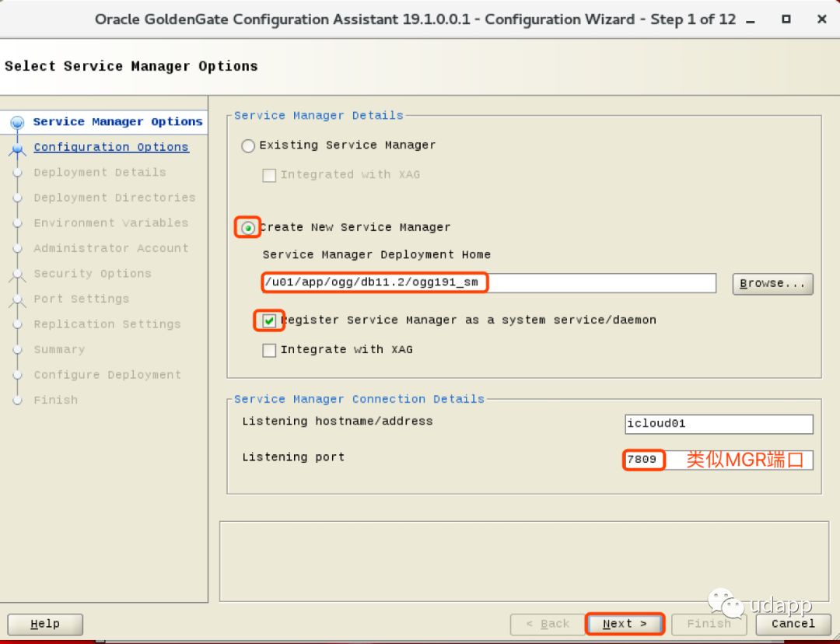Minimize the Configuration Wizard window
This screenshot has height=644, width=840.
click(750, 19)
